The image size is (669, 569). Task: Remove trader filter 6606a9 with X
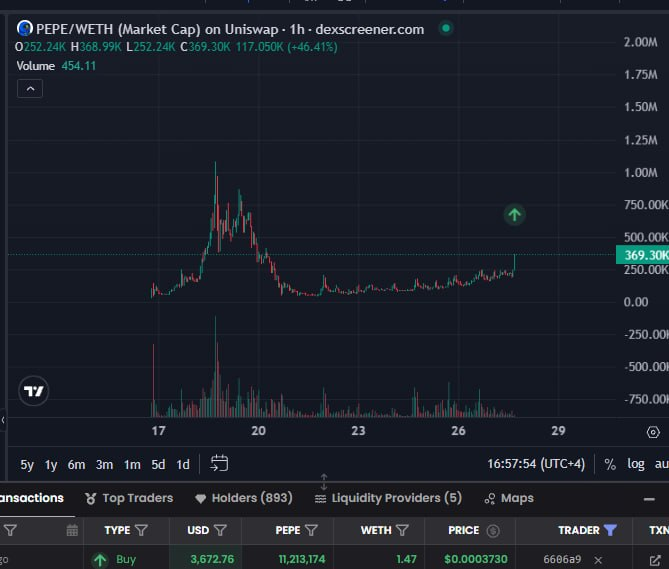pos(598,560)
